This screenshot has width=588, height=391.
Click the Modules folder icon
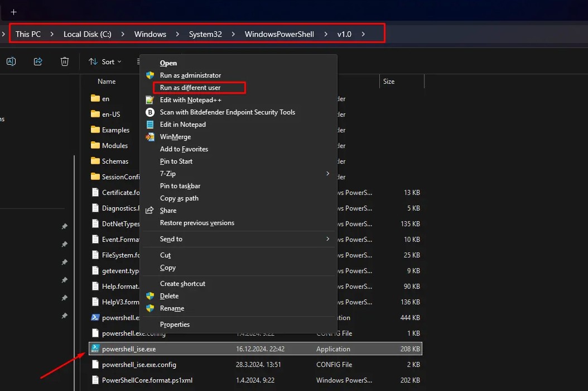(x=95, y=145)
